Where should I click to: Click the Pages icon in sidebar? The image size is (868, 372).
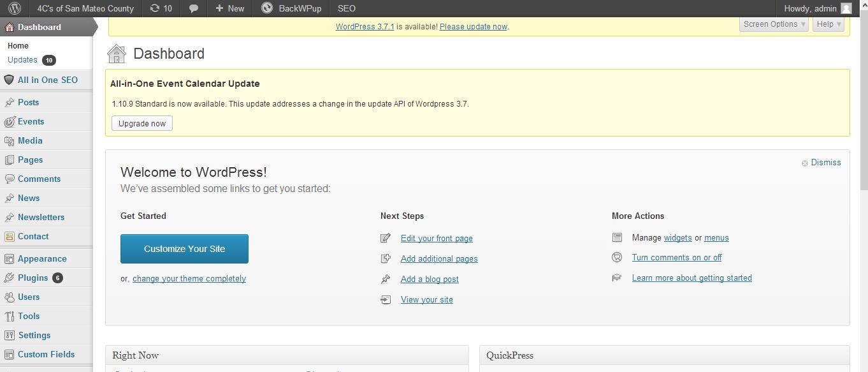[9, 160]
